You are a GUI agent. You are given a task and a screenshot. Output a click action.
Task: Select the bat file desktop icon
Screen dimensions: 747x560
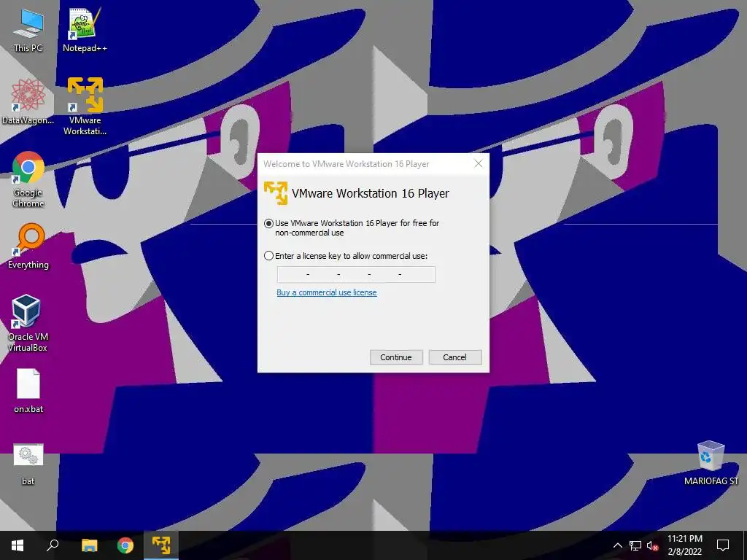(x=28, y=464)
